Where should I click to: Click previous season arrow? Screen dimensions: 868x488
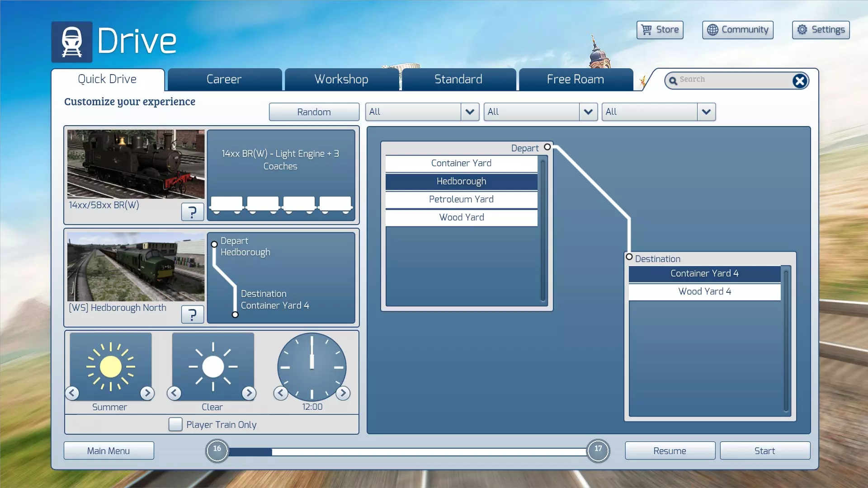72,393
